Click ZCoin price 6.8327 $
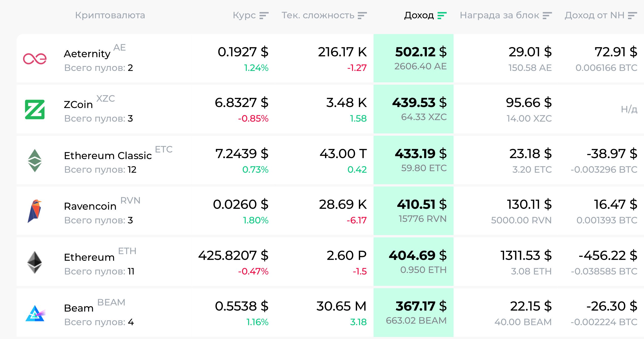Screen dimensions: 644x339 point(241,103)
